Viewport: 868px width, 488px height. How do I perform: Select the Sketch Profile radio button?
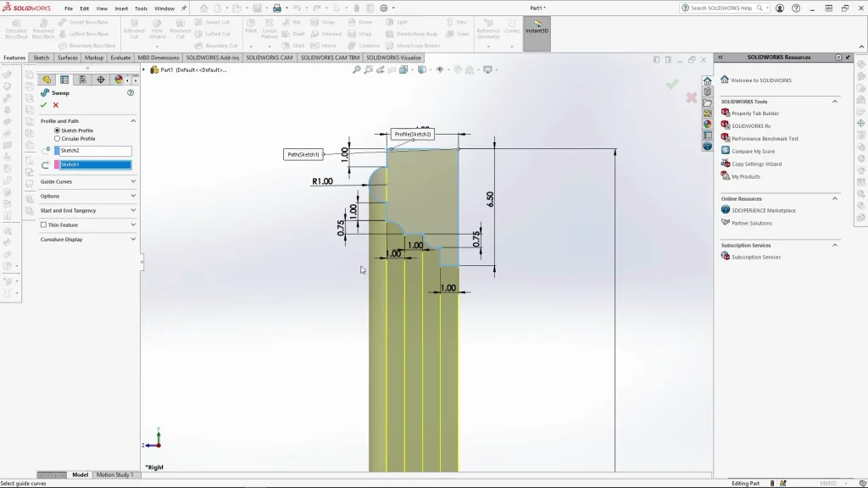tap(57, 130)
